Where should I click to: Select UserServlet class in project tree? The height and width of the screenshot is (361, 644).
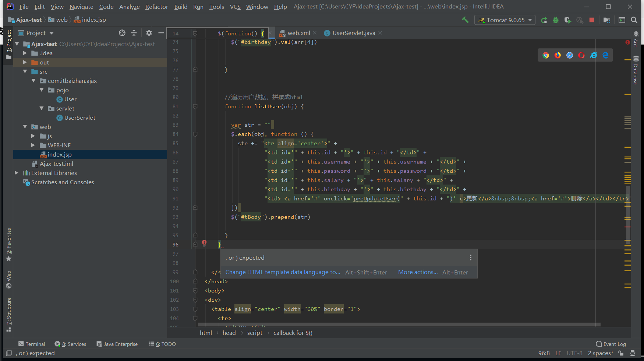pos(76,118)
